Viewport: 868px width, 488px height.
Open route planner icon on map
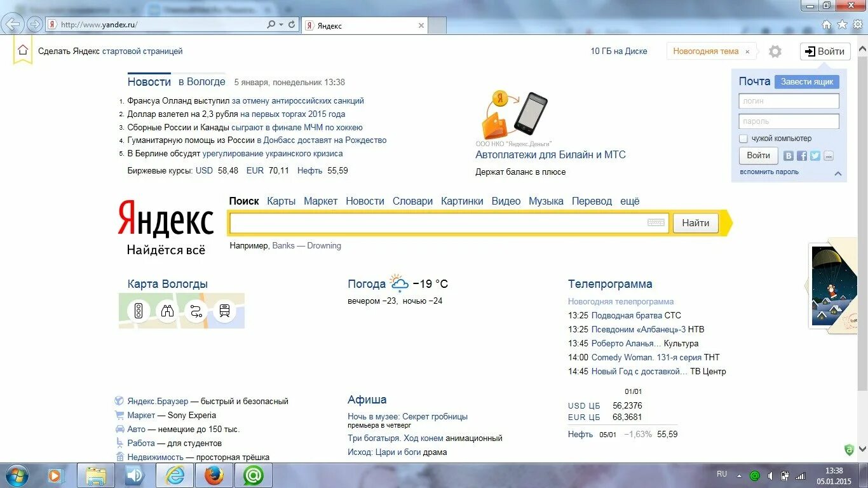tap(196, 311)
